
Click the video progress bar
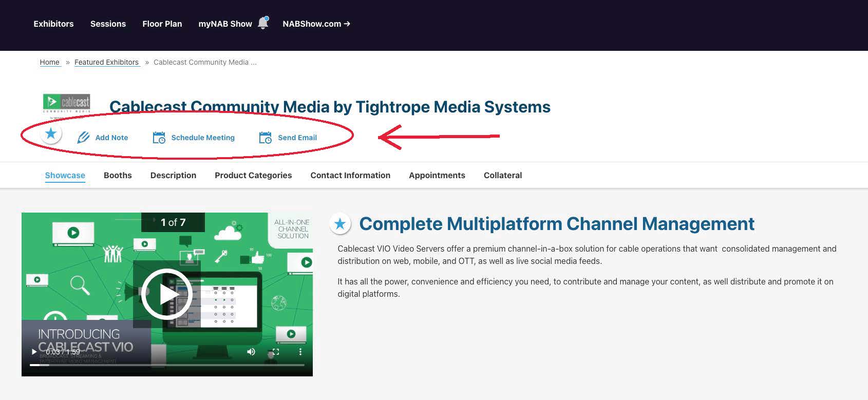tap(167, 365)
